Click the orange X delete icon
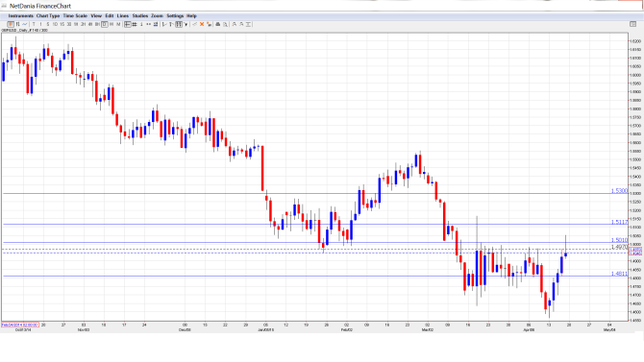Image resolution: width=644 pixels, height=362 pixels. (202, 25)
